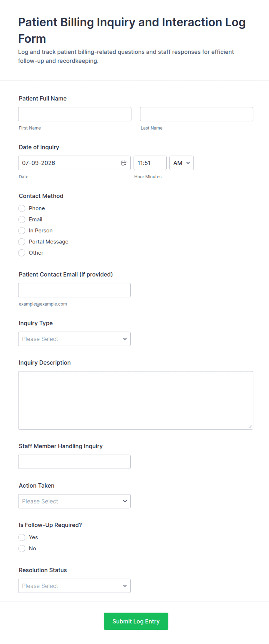Choose Email as contact method
Viewport: 269px width, 644px height.
click(x=22, y=219)
